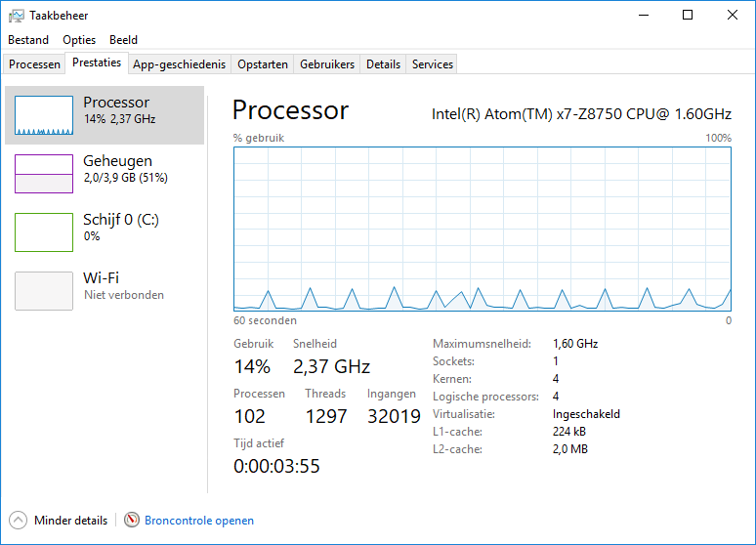The height and width of the screenshot is (545, 756).
Task: Switch to the Details tab
Action: [x=383, y=64]
